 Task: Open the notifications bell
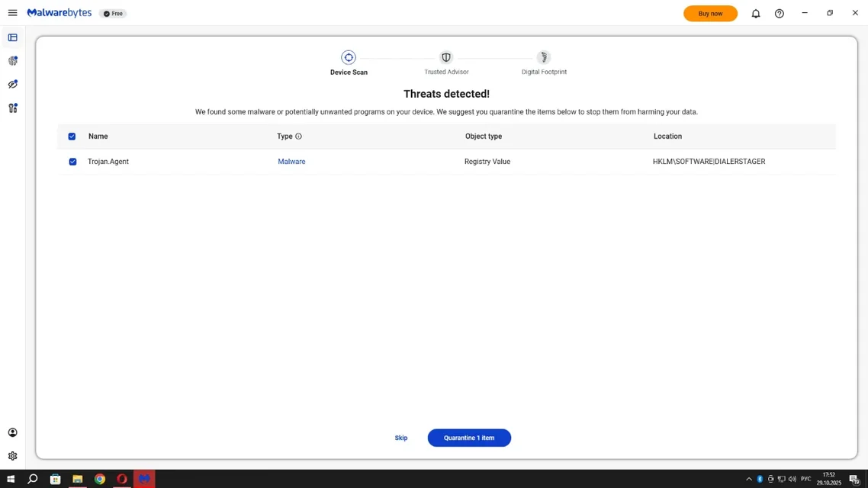(756, 14)
